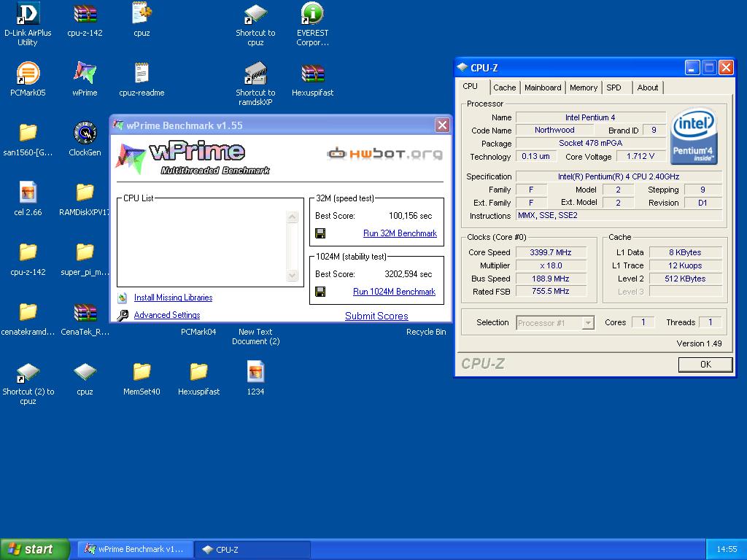Click the save floppy icon for 32M score
Image resolution: width=747 pixels, height=560 pixels.
coord(321,233)
